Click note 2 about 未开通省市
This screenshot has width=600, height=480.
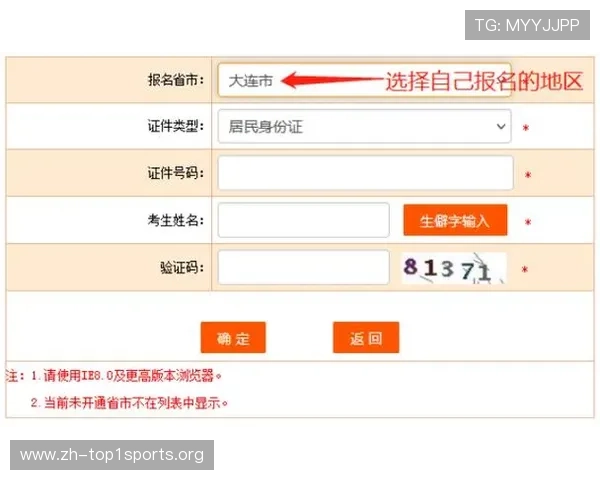click(129, 403)
